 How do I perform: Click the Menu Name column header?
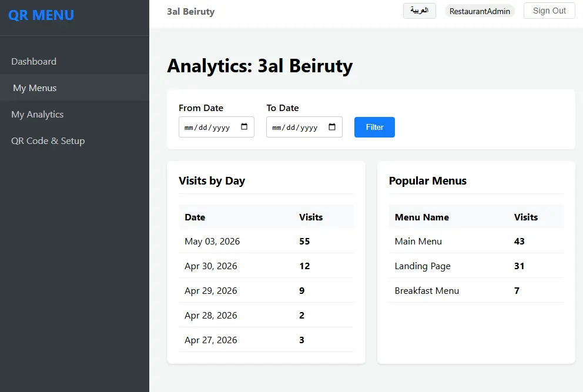(x=421, y=217)
